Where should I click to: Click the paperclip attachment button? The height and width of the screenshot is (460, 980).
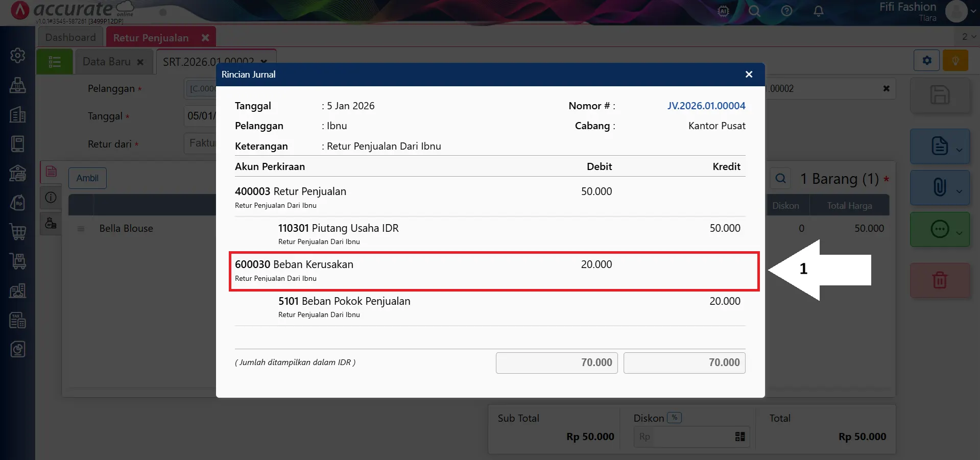tap(939, 187)
